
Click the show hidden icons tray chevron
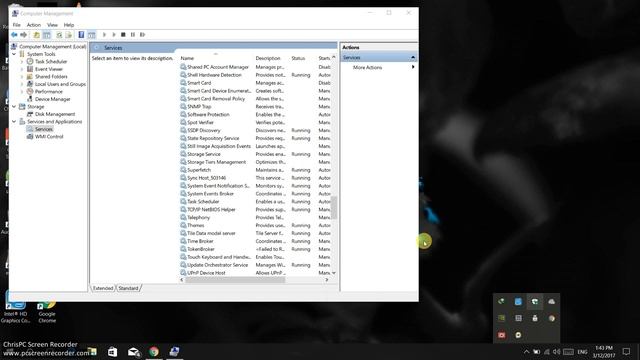(527, 352)
